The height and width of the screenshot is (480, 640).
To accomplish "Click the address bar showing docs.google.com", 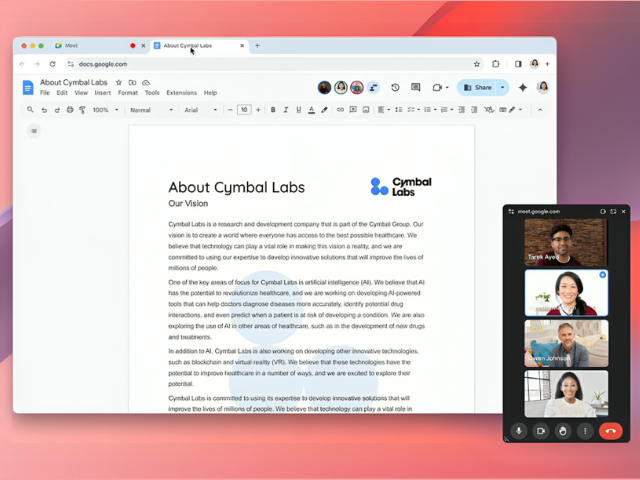I will 273,64.
